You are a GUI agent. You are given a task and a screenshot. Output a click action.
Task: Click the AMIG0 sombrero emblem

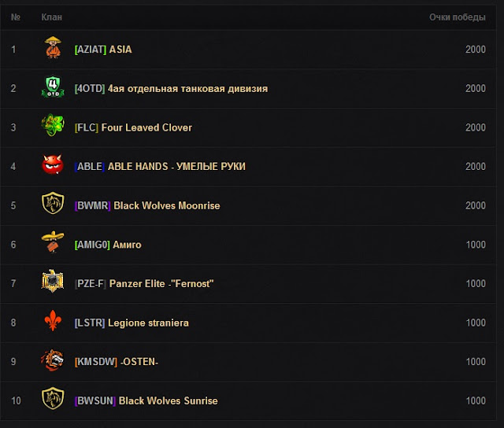pos(53,242)
